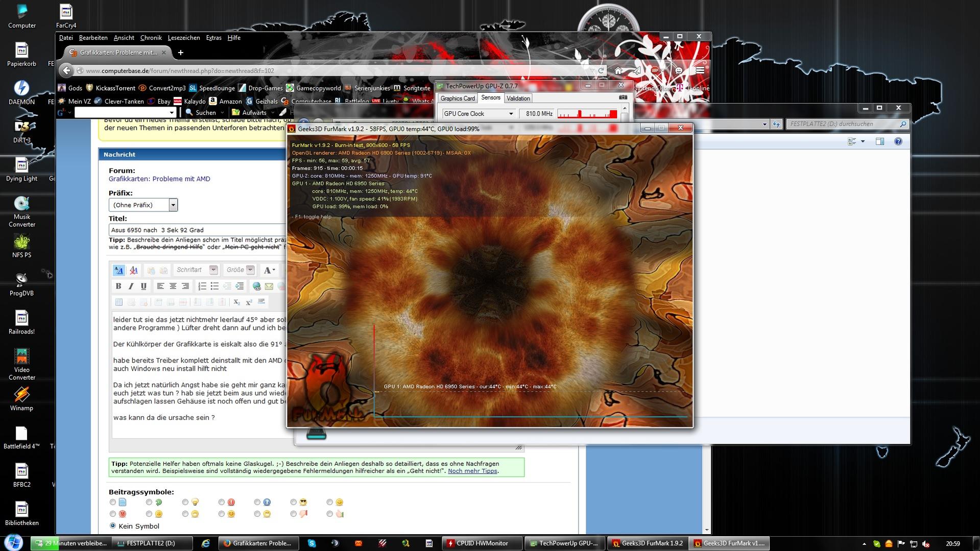
Task: Align text left in post editor
Action: [160, 286]
